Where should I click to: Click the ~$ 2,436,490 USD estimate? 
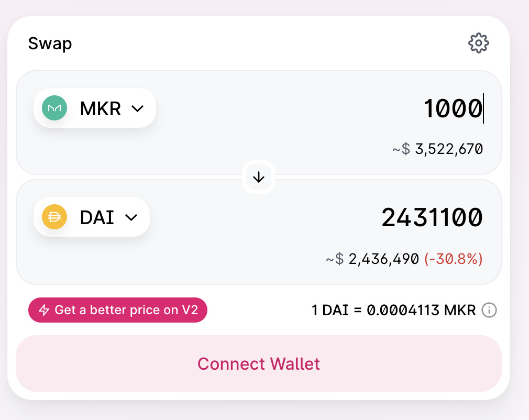point(372,259)
